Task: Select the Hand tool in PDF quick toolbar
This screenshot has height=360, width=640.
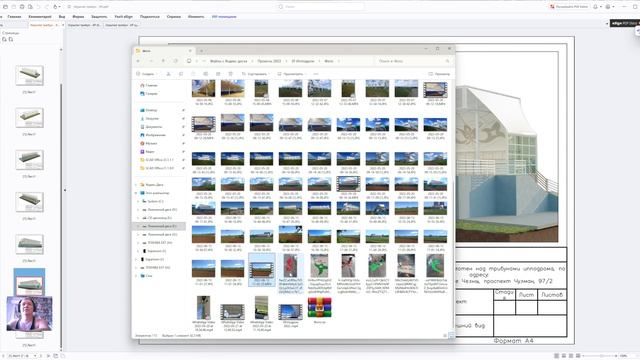Action: pyautogui.click(x=56, y=7)
